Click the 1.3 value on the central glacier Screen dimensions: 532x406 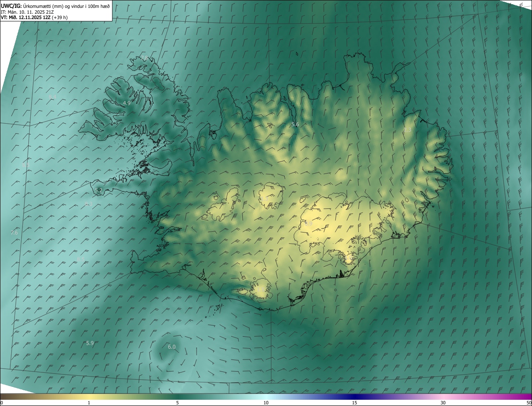click(x=264, y=199)
